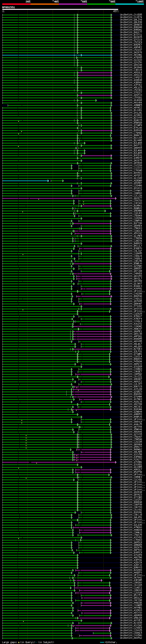
Task: Select the UniRef100_C5Z147 label
Action: (131, 50)
